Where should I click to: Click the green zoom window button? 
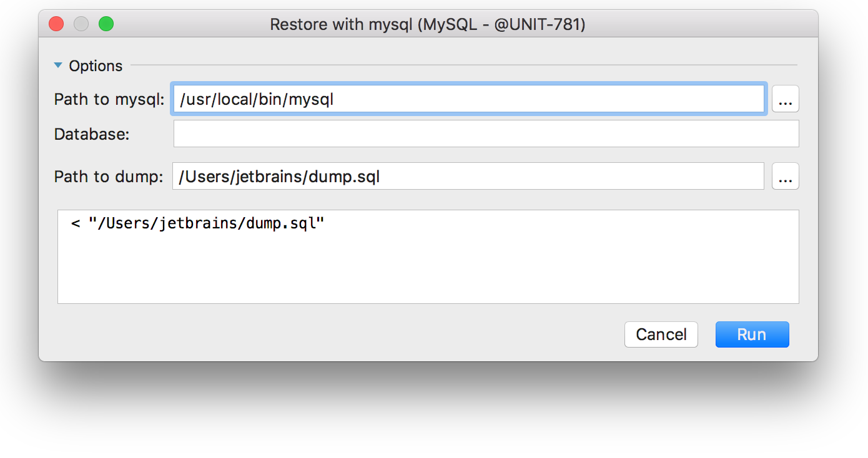click(106, 24)
